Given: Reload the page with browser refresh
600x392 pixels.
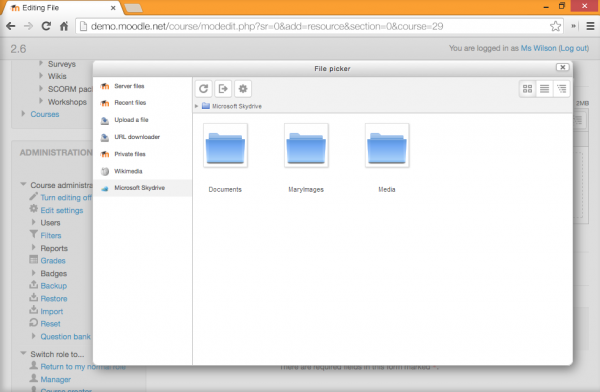Looking at the screenshot, I should click(46, 26).
